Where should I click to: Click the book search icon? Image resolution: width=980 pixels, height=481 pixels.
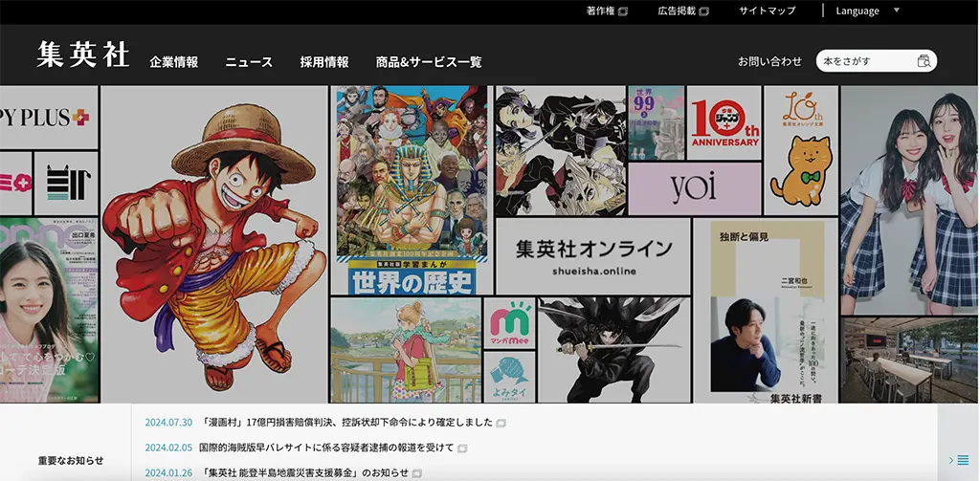coord(924,61)
